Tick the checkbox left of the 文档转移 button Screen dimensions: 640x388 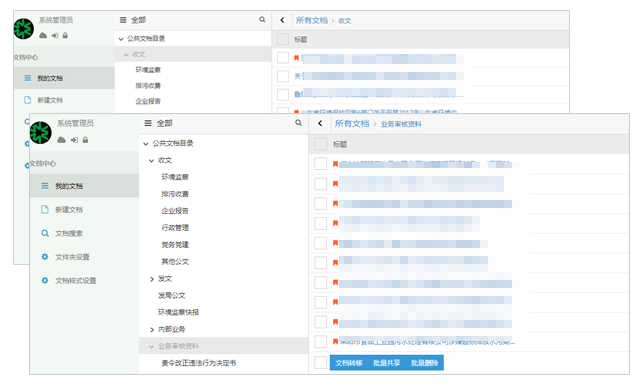pyautogui.click(x=320, y=362)
